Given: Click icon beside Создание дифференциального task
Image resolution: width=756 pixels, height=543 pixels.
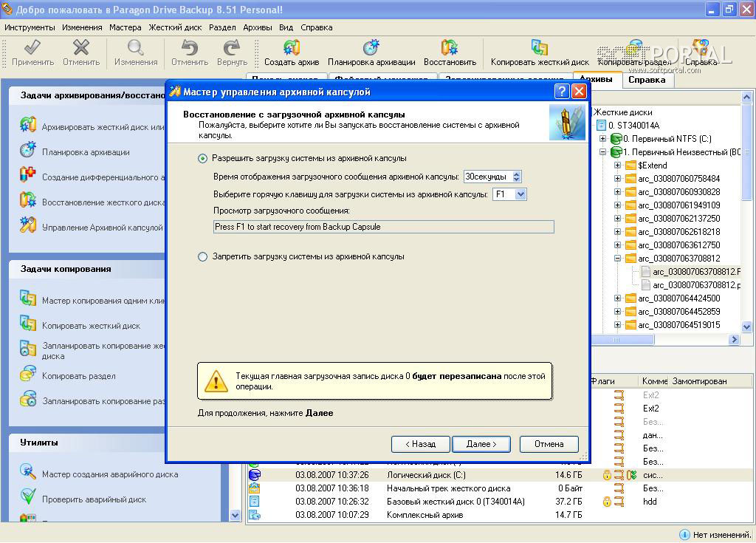Looking at the screenshot, I should click(28, 175).
